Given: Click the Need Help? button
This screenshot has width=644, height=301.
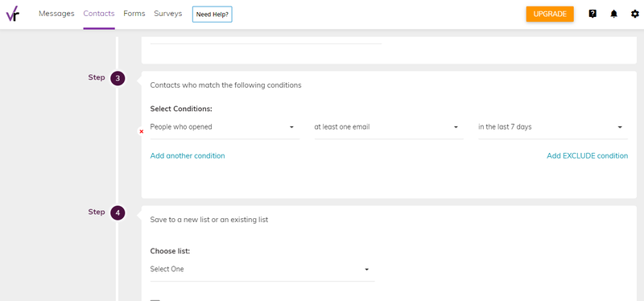Looking at the screenshot, I should coord(213,14).
